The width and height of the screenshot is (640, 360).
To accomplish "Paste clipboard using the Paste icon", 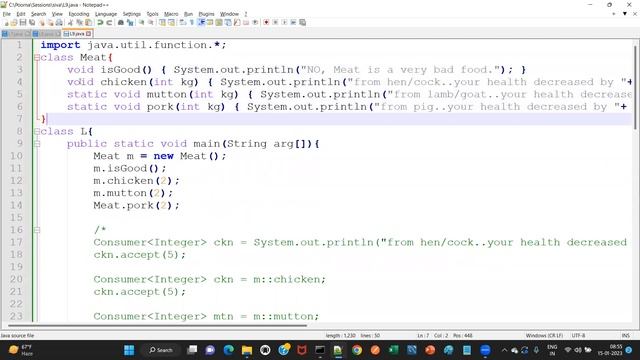I will (x=89, y=22).
